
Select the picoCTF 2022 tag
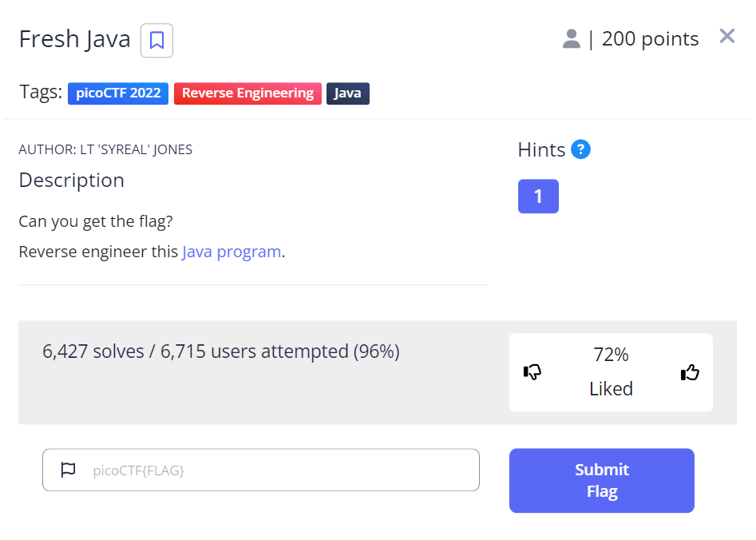(118, 93)
